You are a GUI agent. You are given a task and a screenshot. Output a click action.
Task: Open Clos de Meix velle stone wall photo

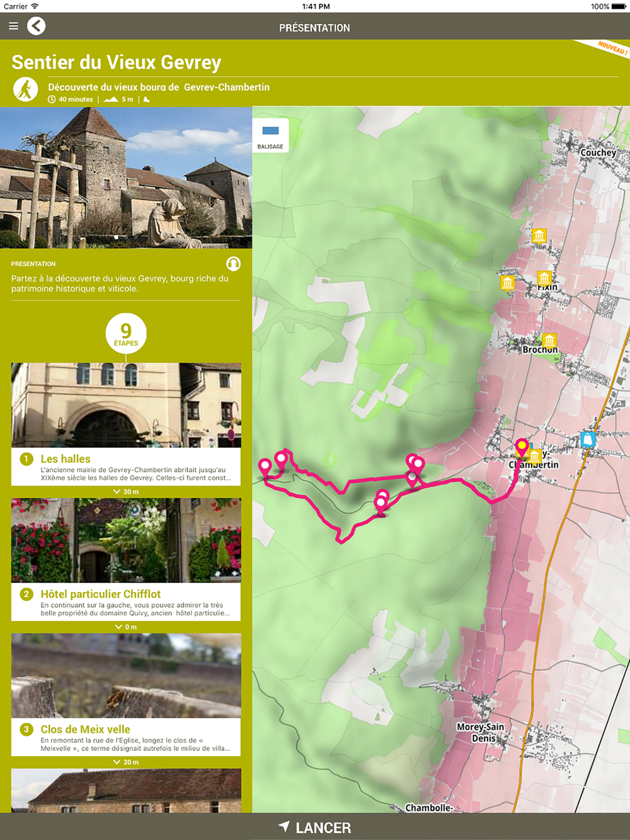pos(126,676)
